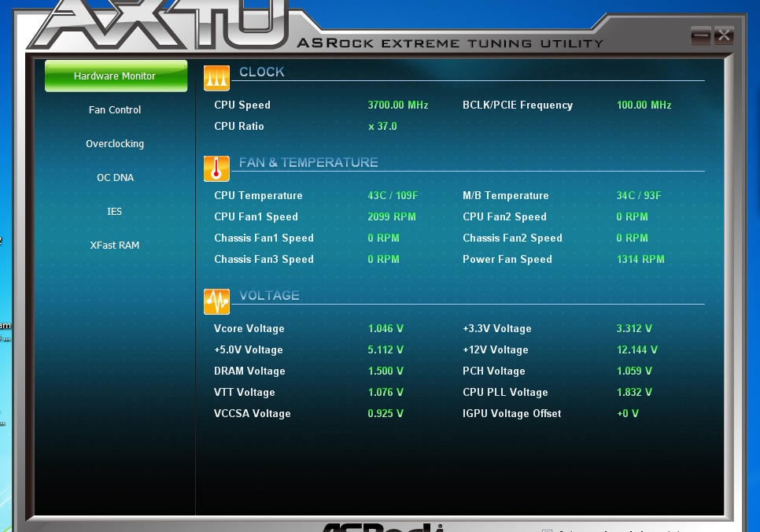Click the IGPU Voltage Offset value +0 V
This screenshot has width=760, height=532.
(x=628, y=414)
